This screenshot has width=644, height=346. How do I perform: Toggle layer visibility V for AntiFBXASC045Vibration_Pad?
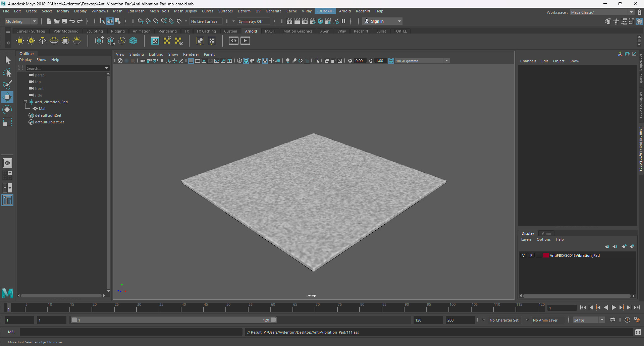click(x=523, y=255)
